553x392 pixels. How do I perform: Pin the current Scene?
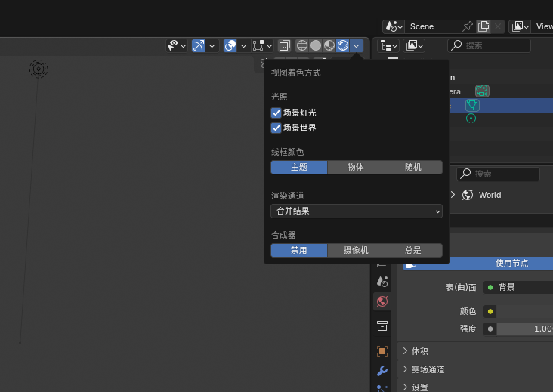(x=468, y=26)
